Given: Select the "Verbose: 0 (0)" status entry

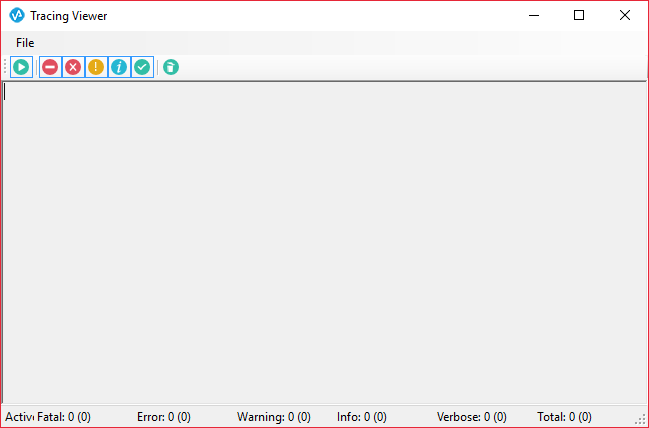Looking at the screenshot, I should 471,416.
